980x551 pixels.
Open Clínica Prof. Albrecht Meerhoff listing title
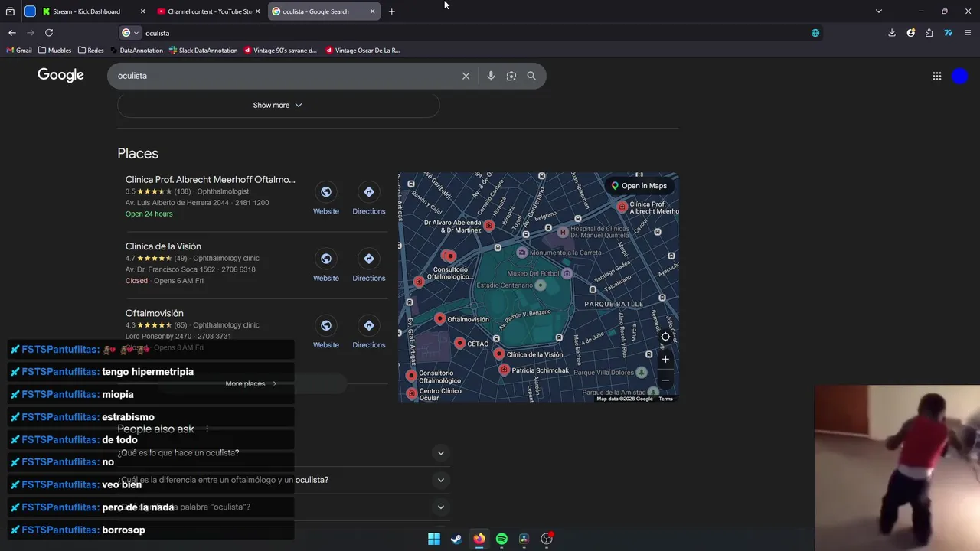(210, 180)
